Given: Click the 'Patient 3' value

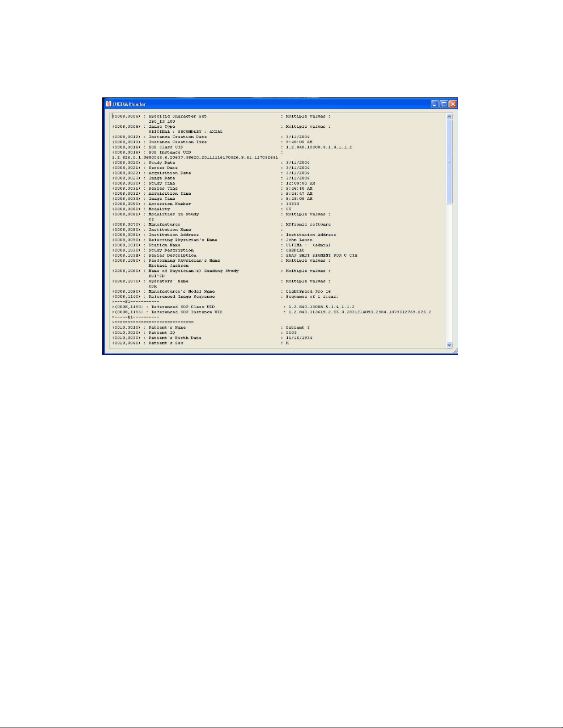Looking at the screenshot, I should point(297,327).
